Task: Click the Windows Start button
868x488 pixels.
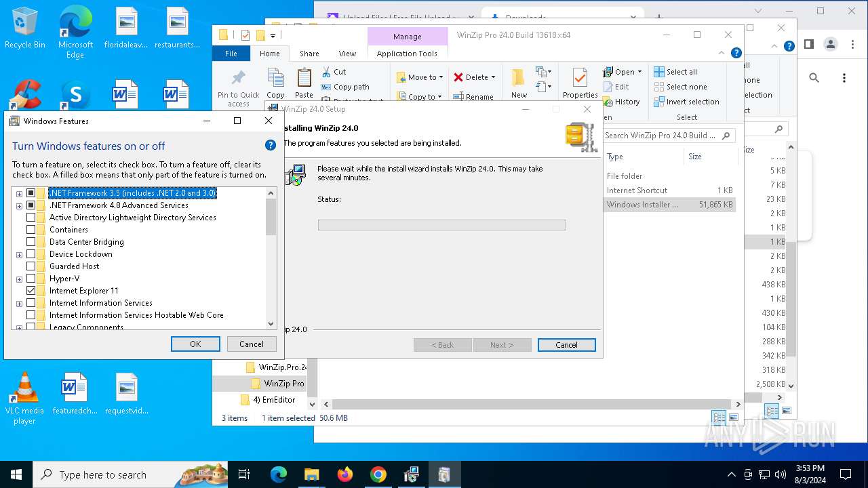Action: (16, 474)
